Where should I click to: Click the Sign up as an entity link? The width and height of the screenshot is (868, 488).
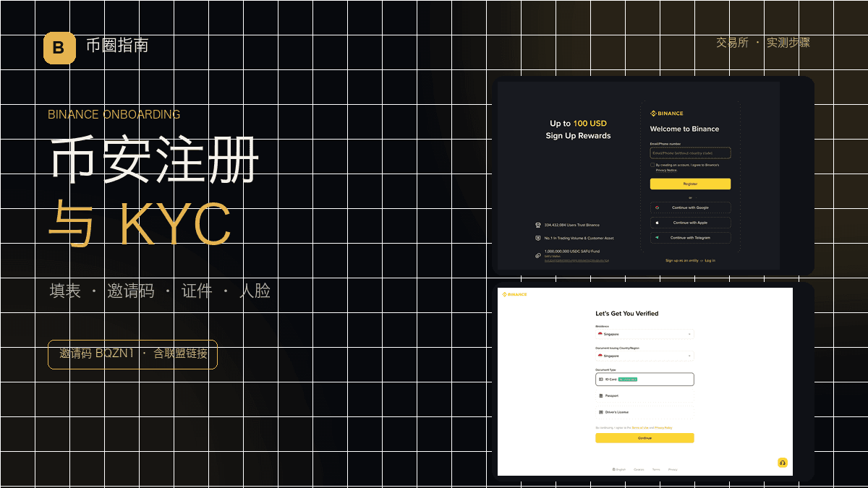click(x=682, y=260)
